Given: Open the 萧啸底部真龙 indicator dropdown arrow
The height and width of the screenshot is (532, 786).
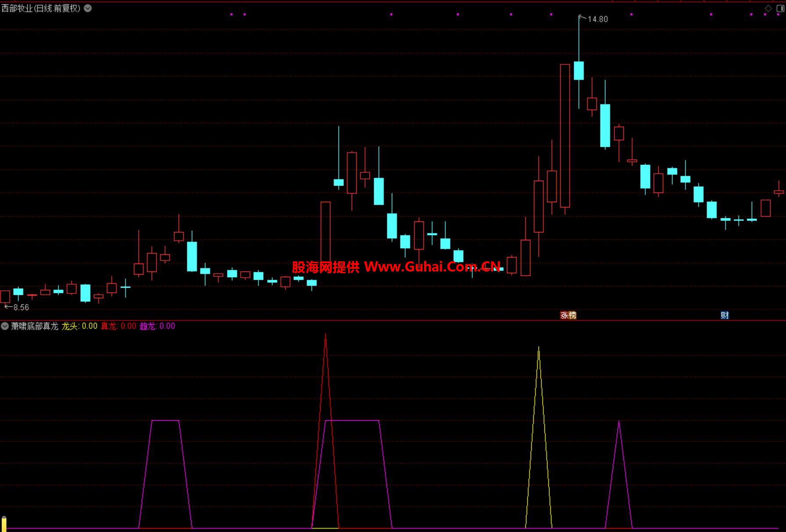Looking at the screenshot, I should tap(5, 326).
